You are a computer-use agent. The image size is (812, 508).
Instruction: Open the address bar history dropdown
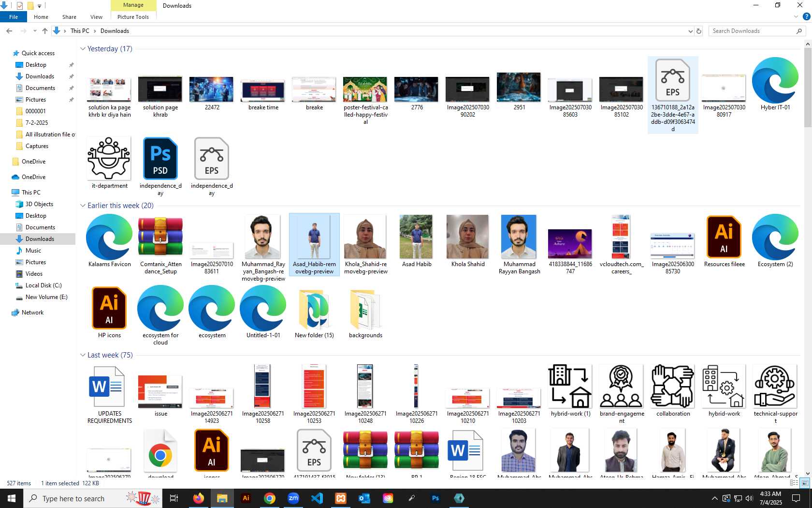pyautogui.click(x=690, y=31)
